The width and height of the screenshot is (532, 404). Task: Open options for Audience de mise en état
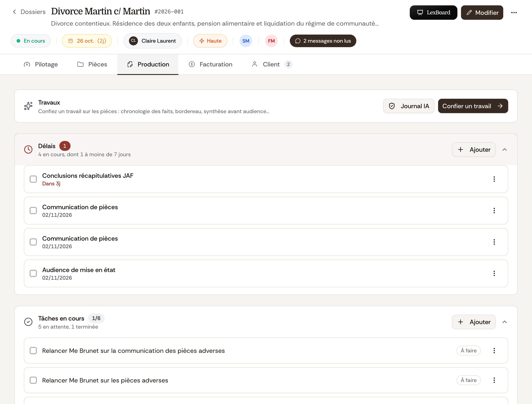pos(494,273)
